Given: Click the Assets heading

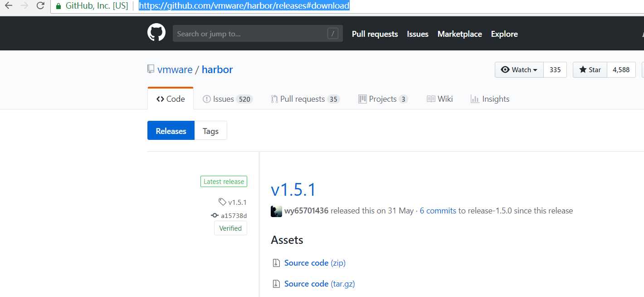Looking at the screenshot, I should pyautogui.click(x=287, y=240).
